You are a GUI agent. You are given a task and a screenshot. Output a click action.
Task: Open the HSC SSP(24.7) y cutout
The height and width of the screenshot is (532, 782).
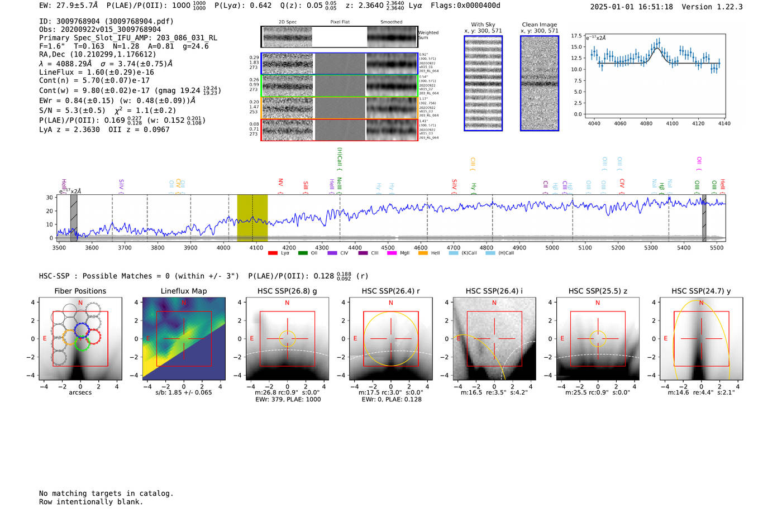click(701, 339)
